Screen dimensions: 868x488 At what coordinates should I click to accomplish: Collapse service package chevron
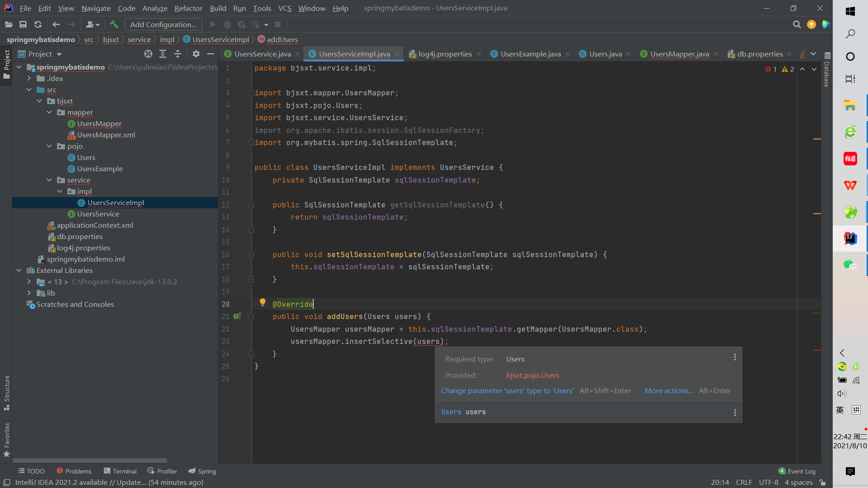point(49,180)
